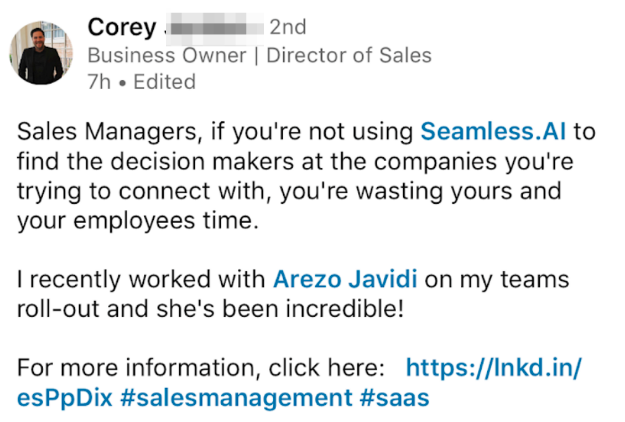The width and height of the screenshot is (625, 422).
Task: Click the text 'I recently worked with'
Action: coord(142,280)
